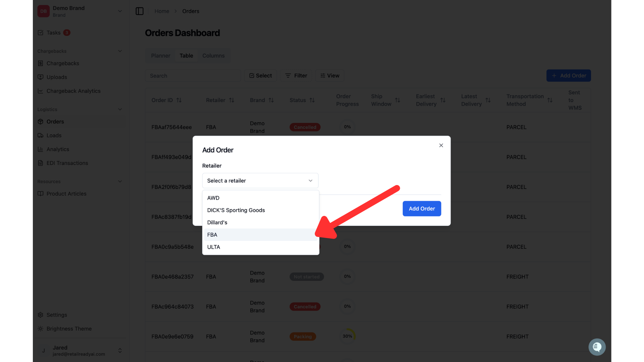
Task: Close the Add Order dialog
Action: click(441, 145)
